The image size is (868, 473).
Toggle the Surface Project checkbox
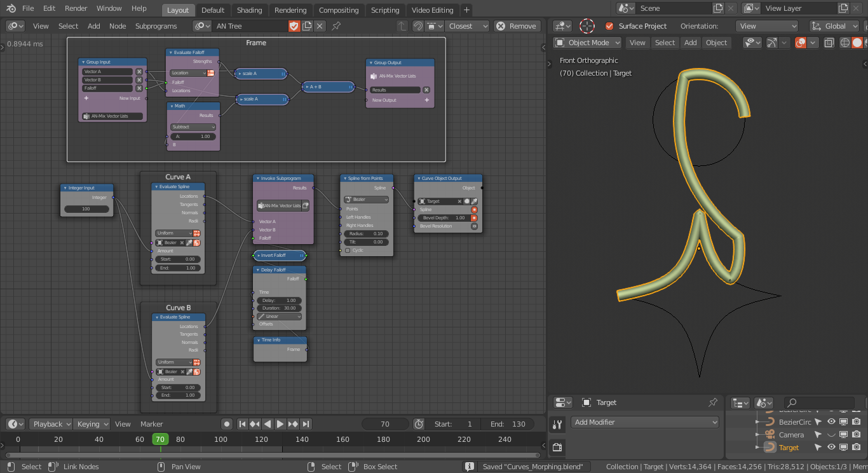pos(609,26)
